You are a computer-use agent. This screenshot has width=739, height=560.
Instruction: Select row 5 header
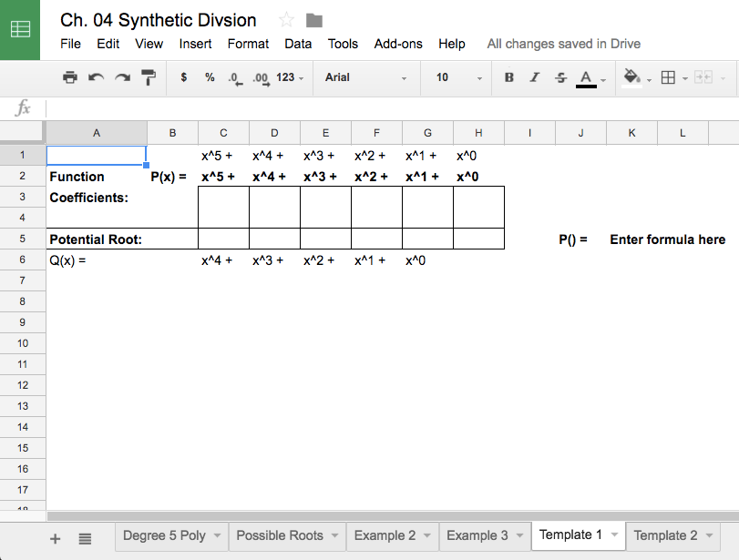22,239
